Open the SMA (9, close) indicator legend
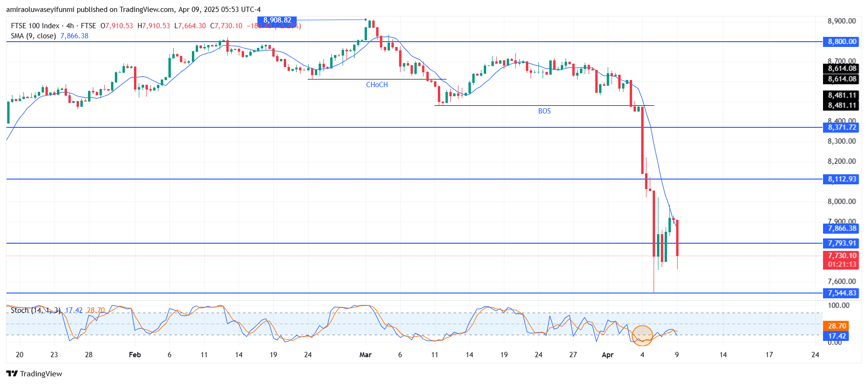Image resolution: width=868 pixels, height=384 pixels. 33,36
